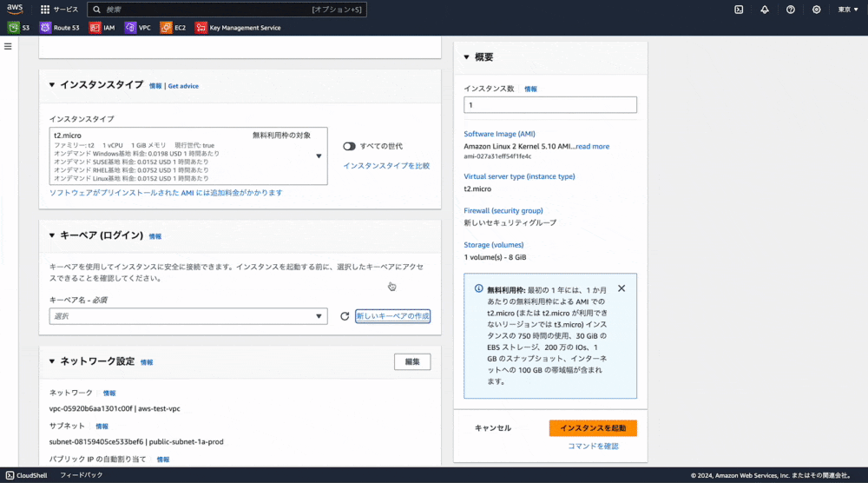Open the CloudShell icon in top bar
The height and width of the screenshot is (483, 868).
739,10
